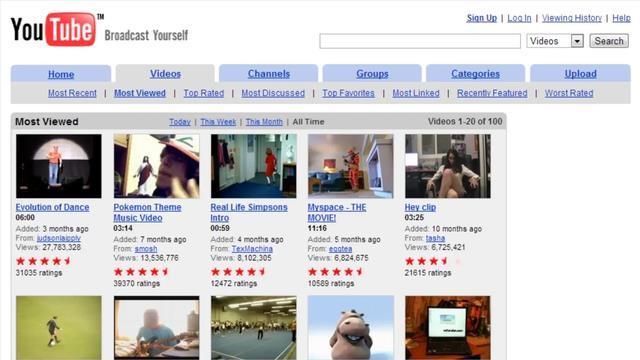This screenshot has height=360, width=640.
Task: Click the star rating under Evolution of Dance
Action: [x=44, y=261]
